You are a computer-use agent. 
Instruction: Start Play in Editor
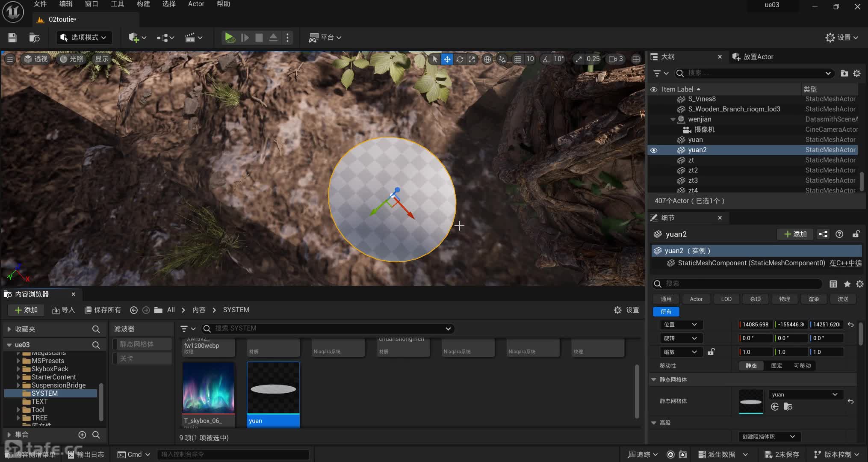pyautogui.click(x=230, y=38)
